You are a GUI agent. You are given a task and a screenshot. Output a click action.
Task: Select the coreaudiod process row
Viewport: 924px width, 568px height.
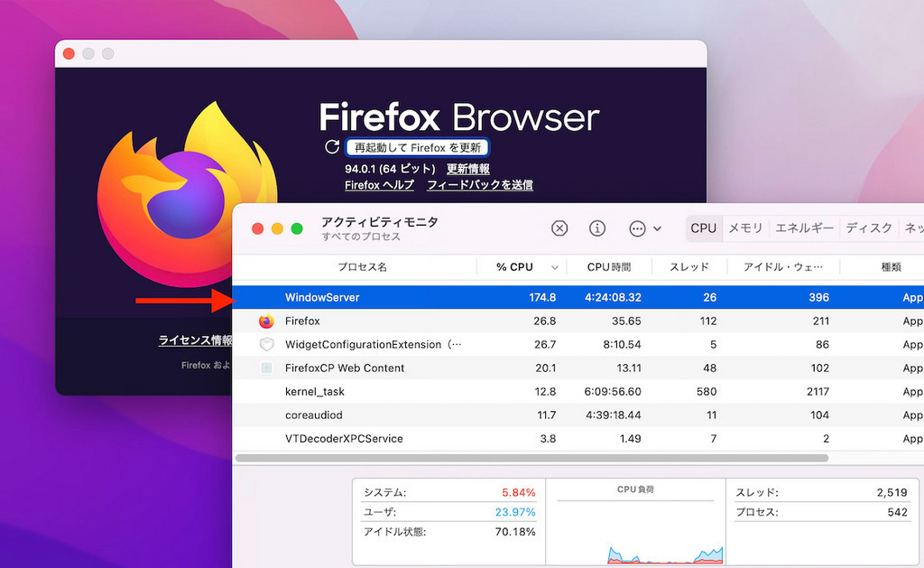[578, 415]
